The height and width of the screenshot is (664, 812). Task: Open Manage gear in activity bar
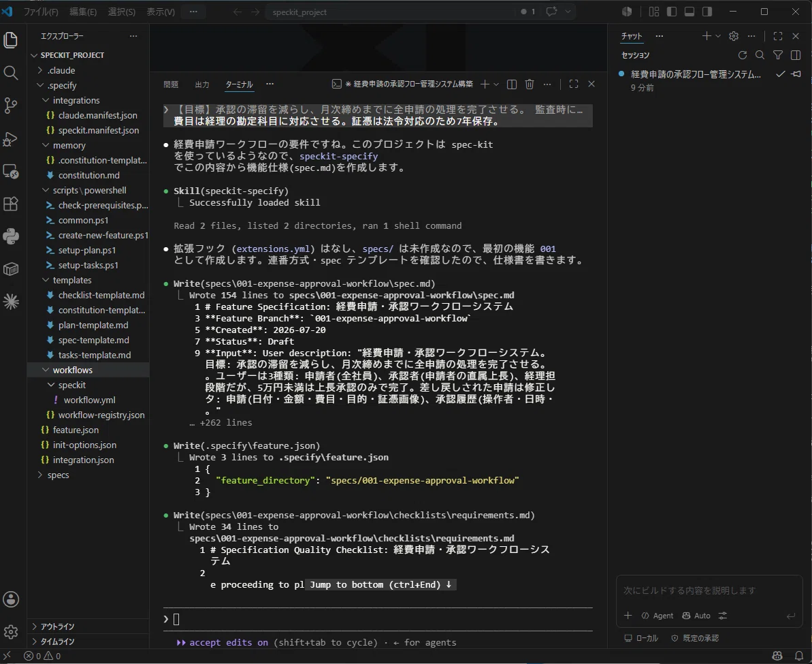pyautogui.click(x=11, y=632)
